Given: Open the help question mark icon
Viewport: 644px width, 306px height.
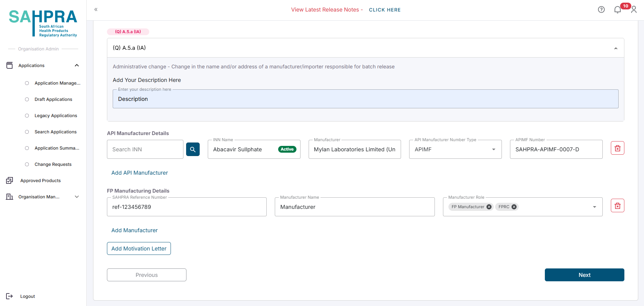Looking at the screenshot, I should (x=601, y=10).
